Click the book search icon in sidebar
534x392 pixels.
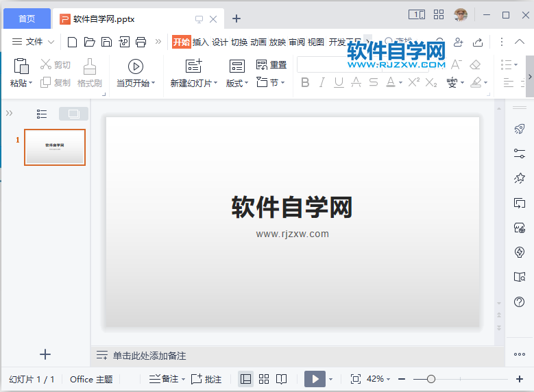pos(520,277)
